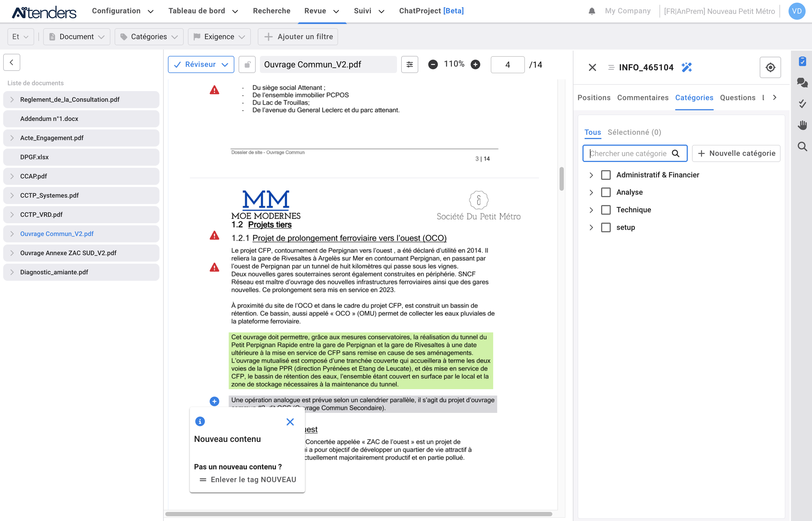Screen dimensions: 812x521
Task: Tick the setup category checkbox
Action: point(606,227)
